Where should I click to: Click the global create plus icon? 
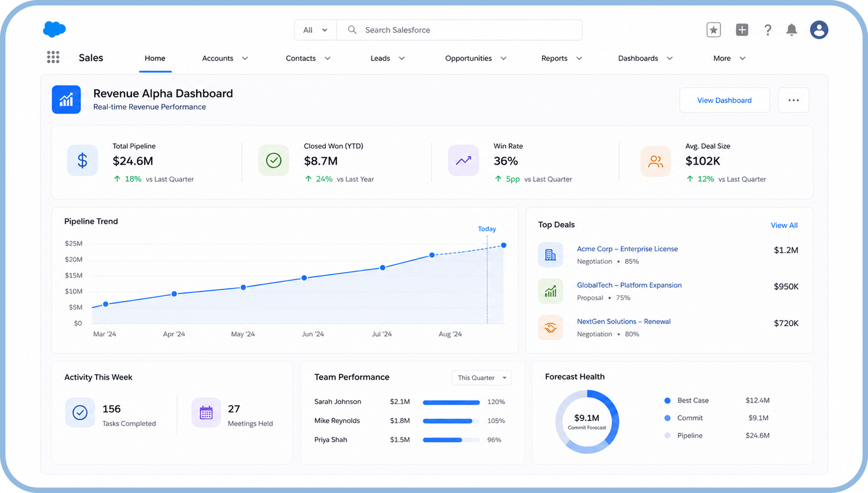742,30
